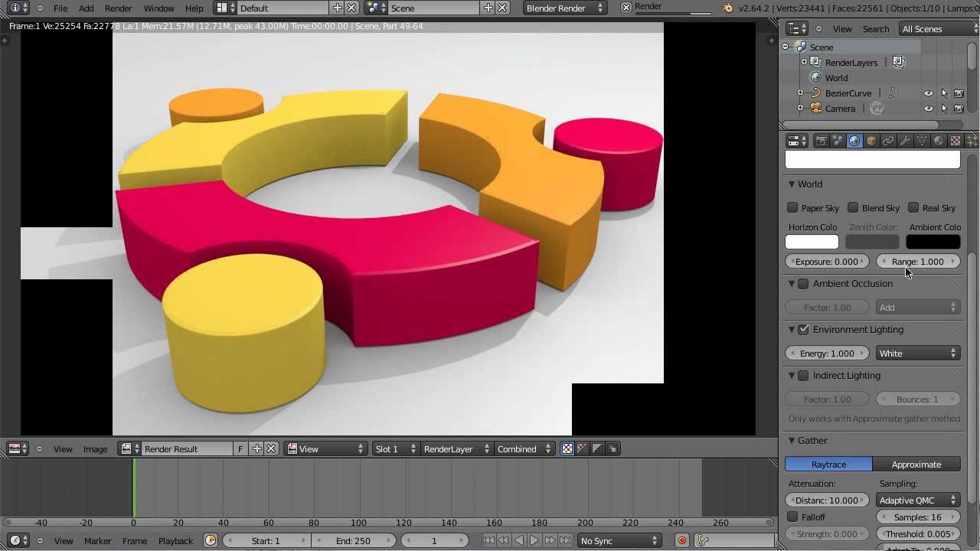Screen dimensions: 980x551
Task: Open the Modifiers wrench icon
Action: point(905,141)
